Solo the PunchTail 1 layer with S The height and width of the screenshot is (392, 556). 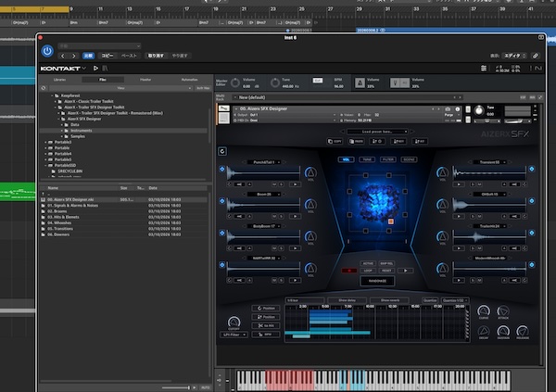[x=281, y=184]
